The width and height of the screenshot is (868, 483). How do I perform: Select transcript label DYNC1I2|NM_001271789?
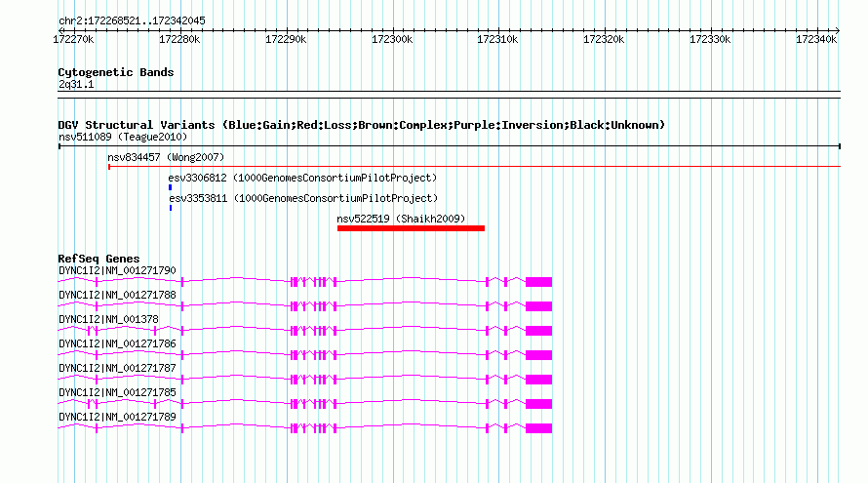tap(117, 417)
